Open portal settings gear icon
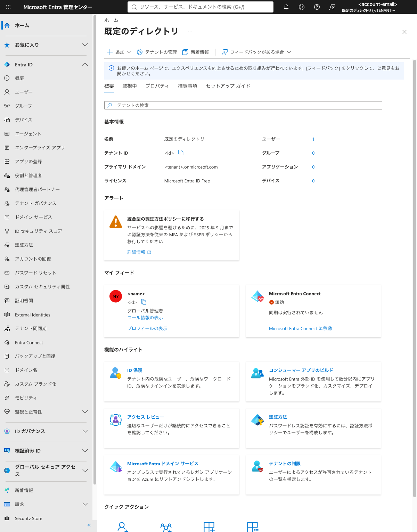417x532 pixels. tap(302, 7)
